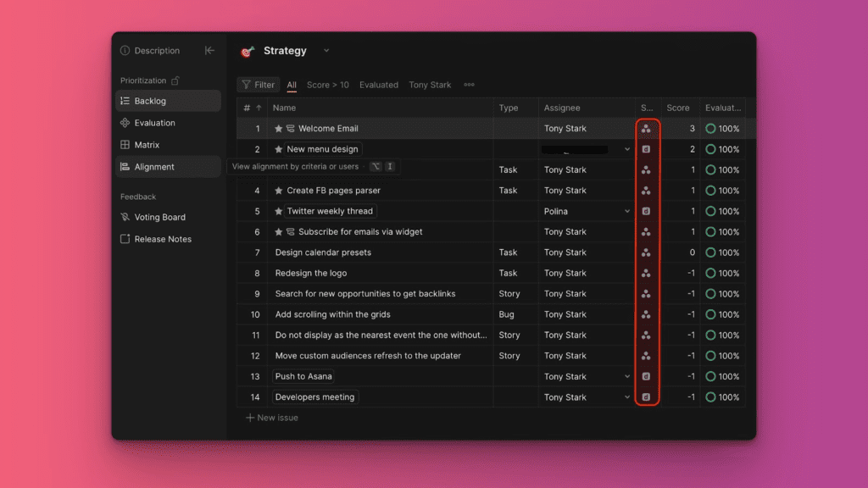
Task: Collapse the sidebar with the arrow icon
Action: 209,51
